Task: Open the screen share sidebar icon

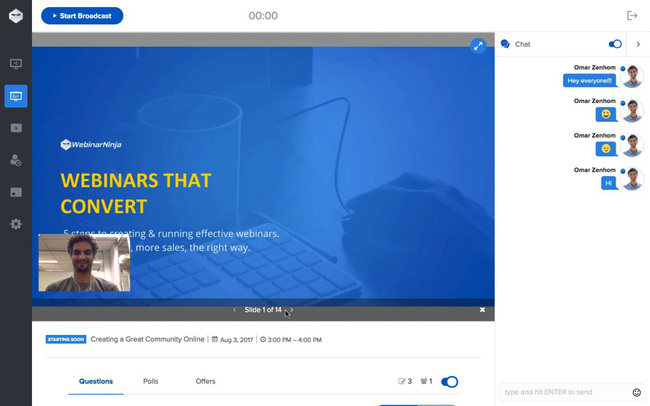Action: click(16, 64)
